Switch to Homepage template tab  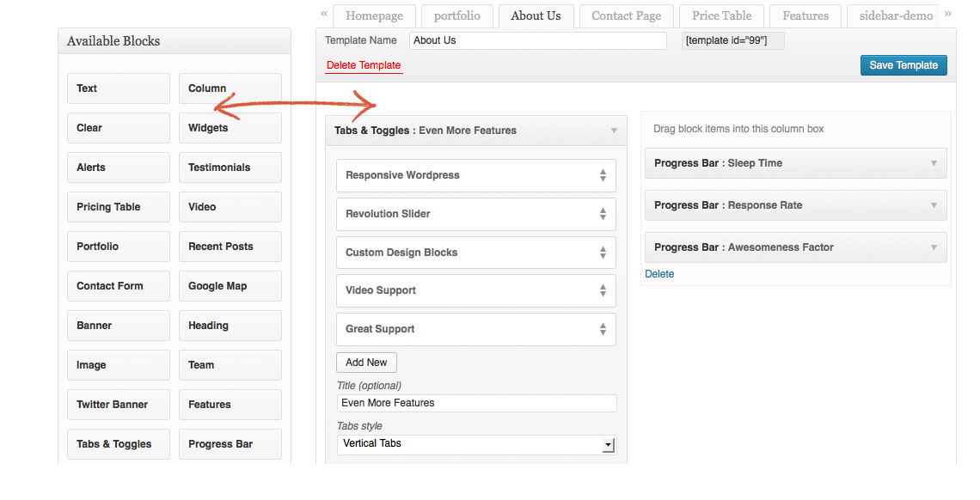pyautogui.click(x=374, y=16)
